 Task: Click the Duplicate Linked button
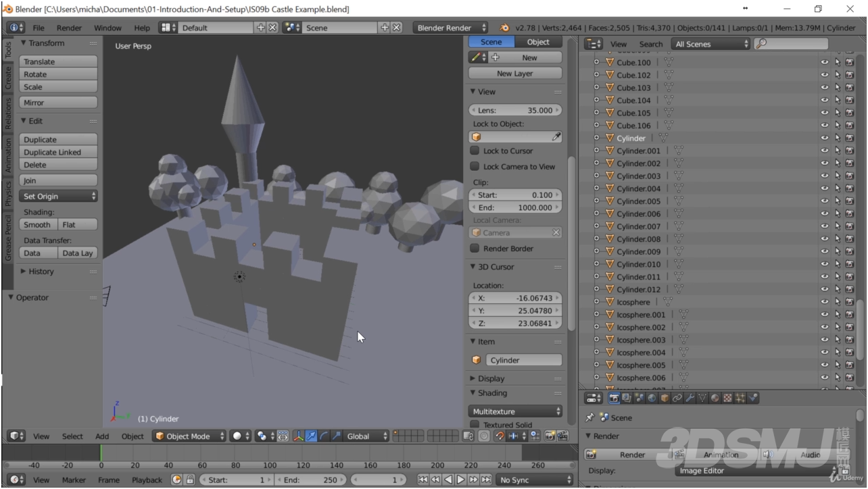point(59,152)
